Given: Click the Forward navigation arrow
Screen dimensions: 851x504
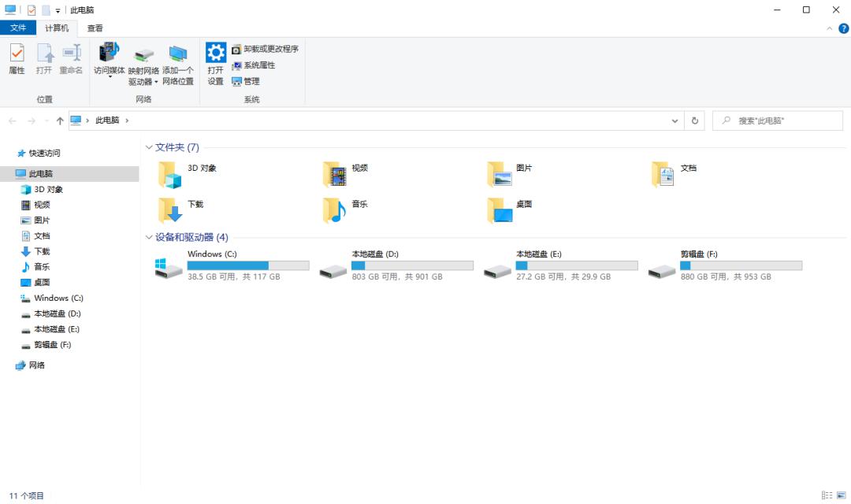Looking at the screenshot, I should point(32,120).
